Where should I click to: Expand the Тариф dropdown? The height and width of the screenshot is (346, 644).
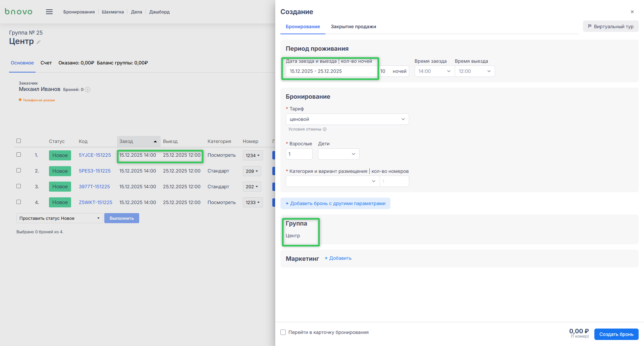pyautogui.click(x=347, y=119)
